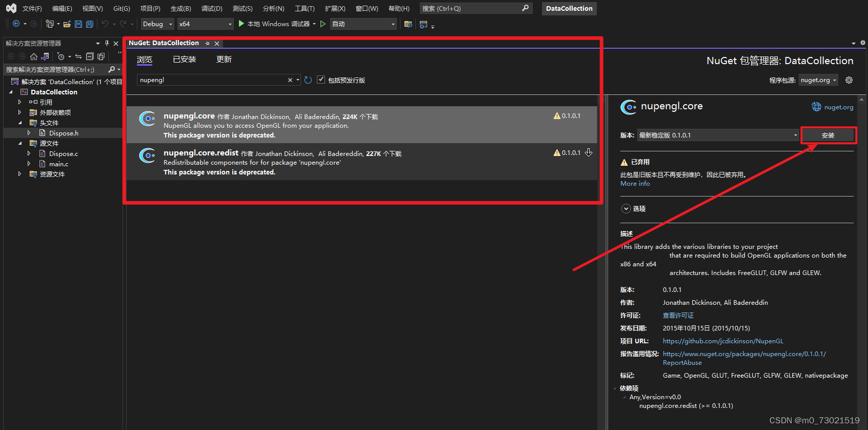Click the find in files folder icon
Screen dimensions: 868x430
click(x=408, y=24)
